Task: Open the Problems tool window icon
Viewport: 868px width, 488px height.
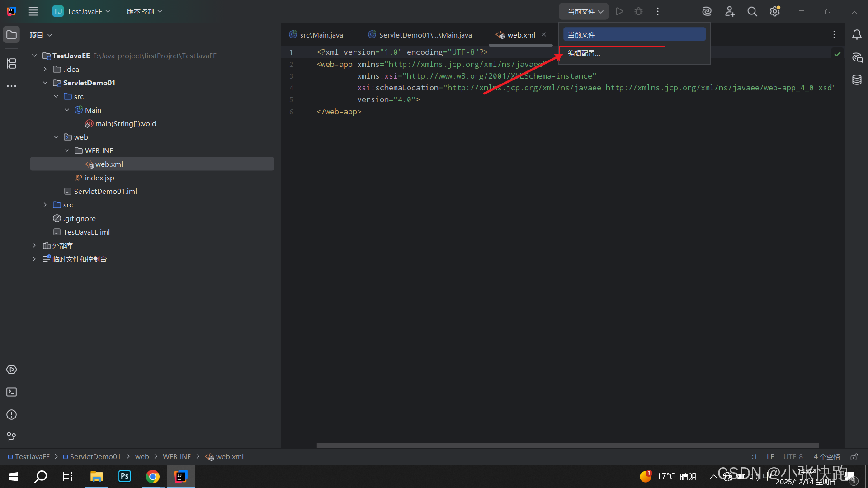Action: pos(11,414)
